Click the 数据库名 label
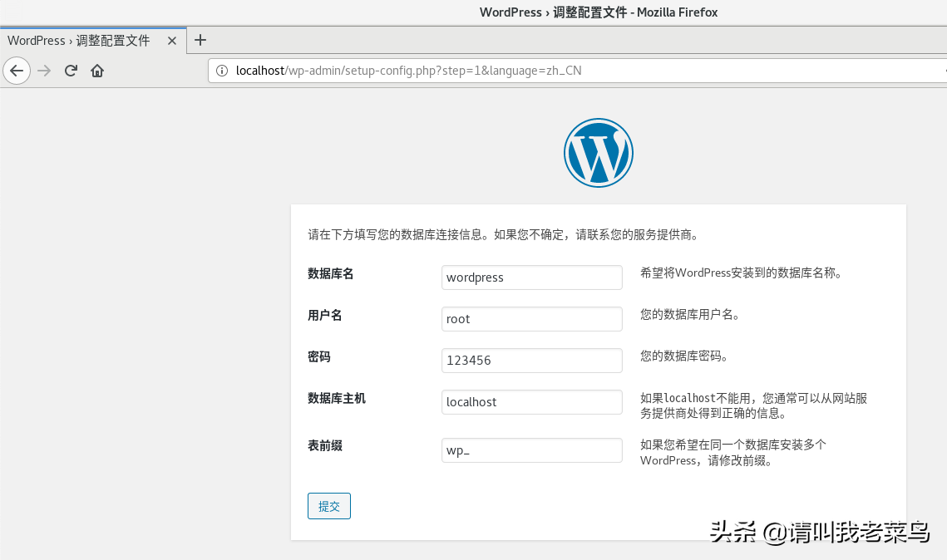The width and height of the screenshot is (947, 560). [x=330, y=274]
